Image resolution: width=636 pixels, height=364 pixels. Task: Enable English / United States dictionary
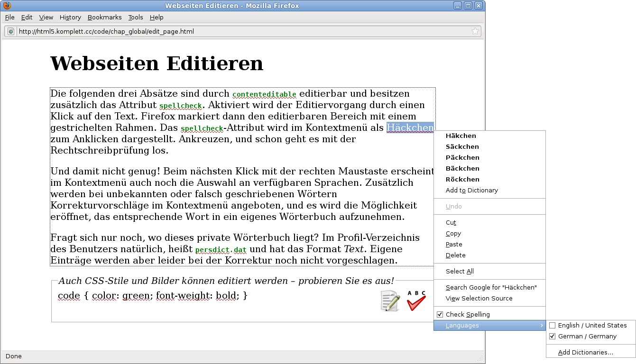point(552,325)
